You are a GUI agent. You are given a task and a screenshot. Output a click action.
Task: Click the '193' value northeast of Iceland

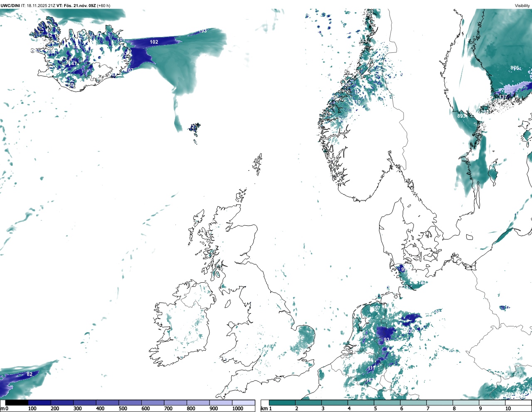pos(202,31)
